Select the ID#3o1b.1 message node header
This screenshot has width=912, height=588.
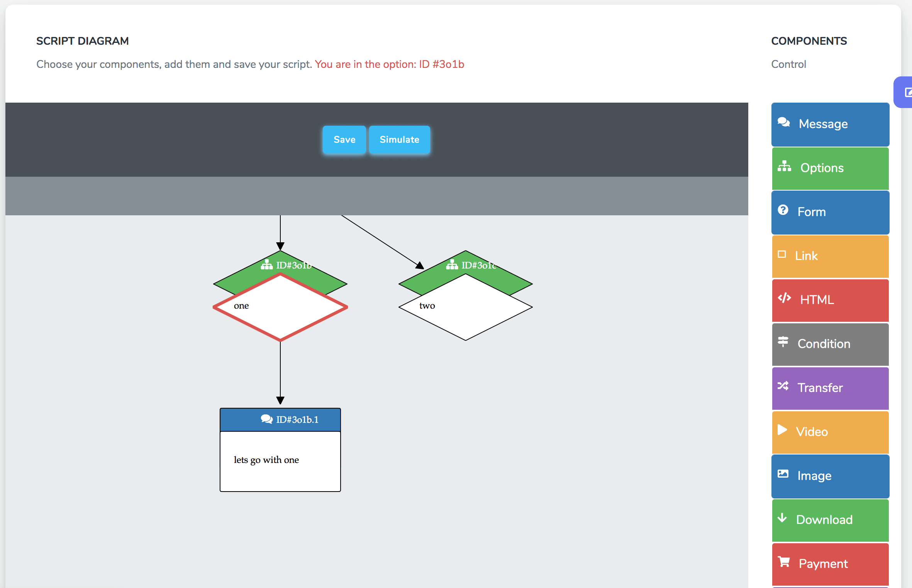pyautogui.click(x=280, y=420)
